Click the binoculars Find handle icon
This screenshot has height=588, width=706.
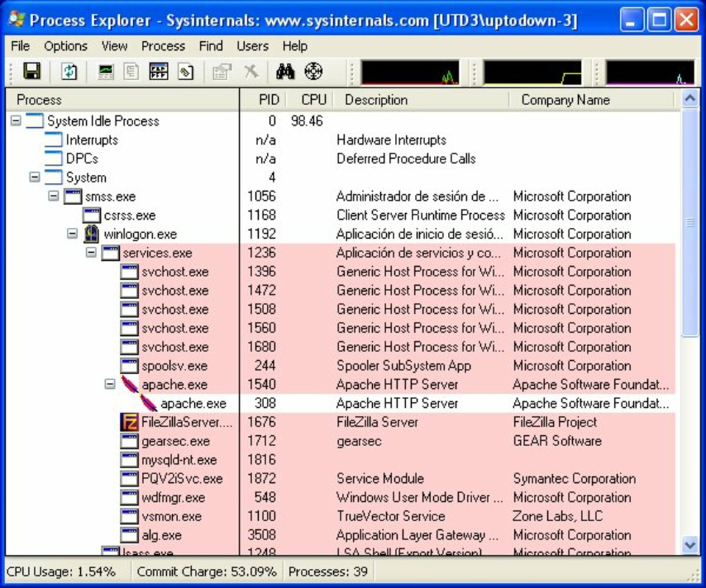tap(285, 71)
